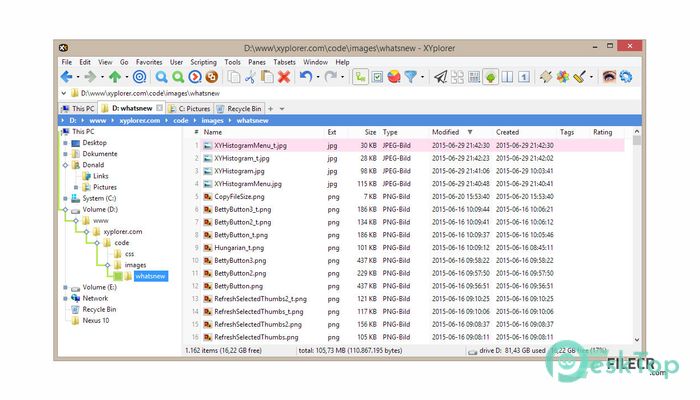Open the Favorites menu
This screenshot has height=400, width=700.
[149, 62]
